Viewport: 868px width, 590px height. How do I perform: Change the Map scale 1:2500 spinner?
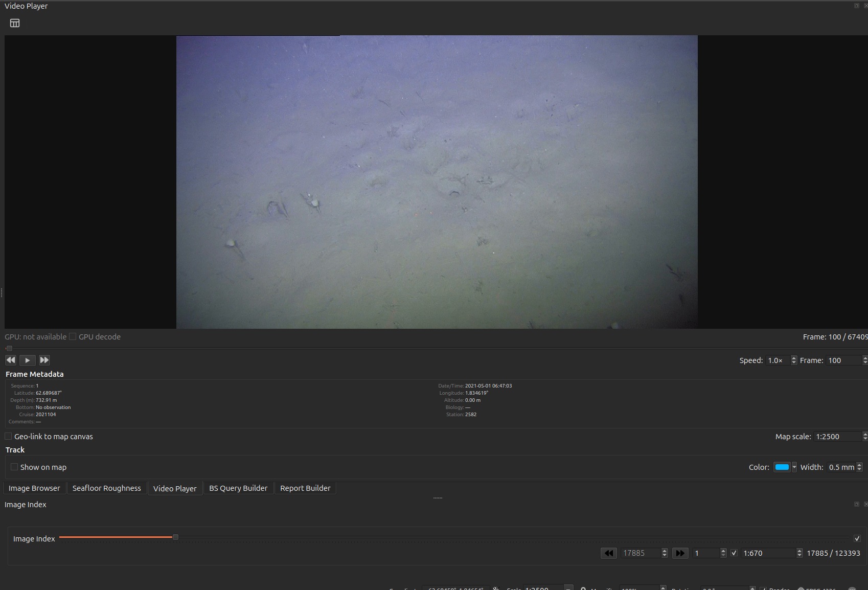[x=865, y=436]
